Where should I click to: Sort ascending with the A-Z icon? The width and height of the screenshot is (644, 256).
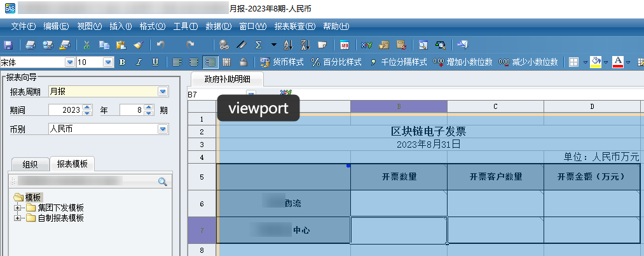287,45
